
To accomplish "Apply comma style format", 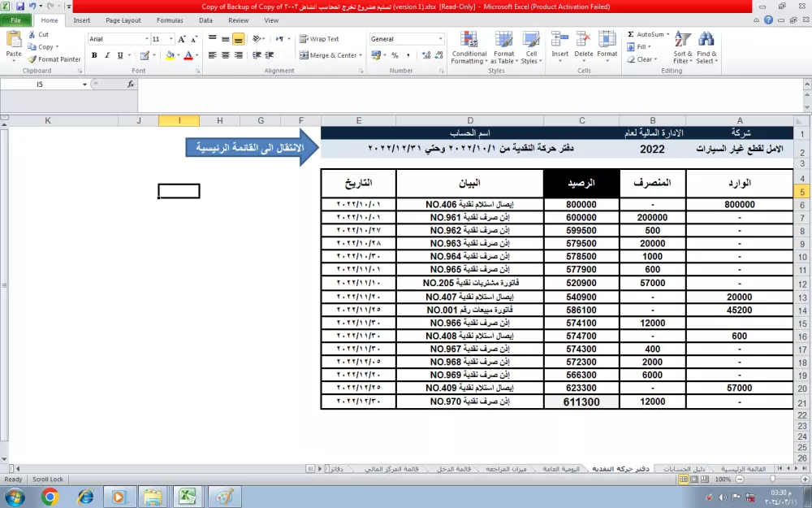I will point(408,55).
